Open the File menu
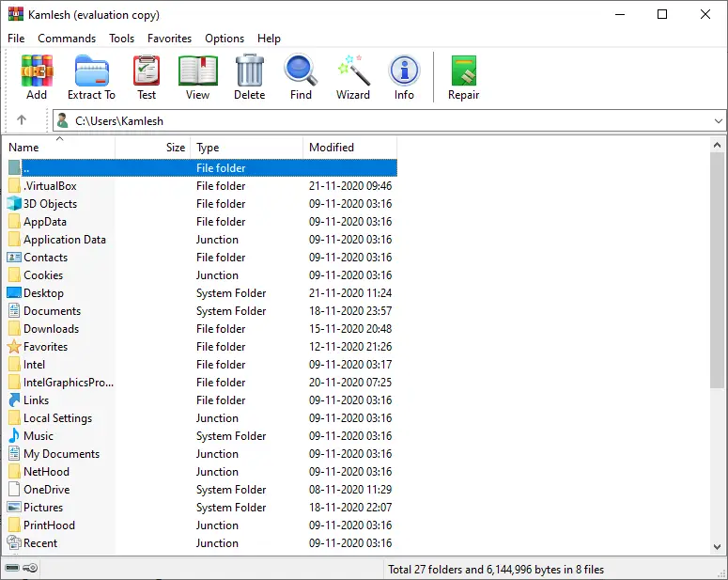Viewport: 728px width, 580px height. click(x=16, y=39)
